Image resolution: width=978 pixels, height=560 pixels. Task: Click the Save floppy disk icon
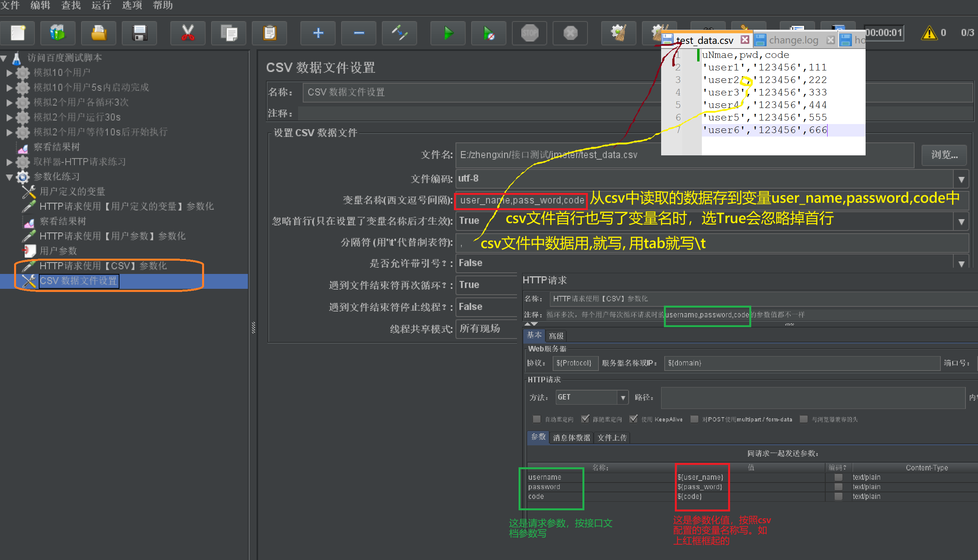pos(139,33)
